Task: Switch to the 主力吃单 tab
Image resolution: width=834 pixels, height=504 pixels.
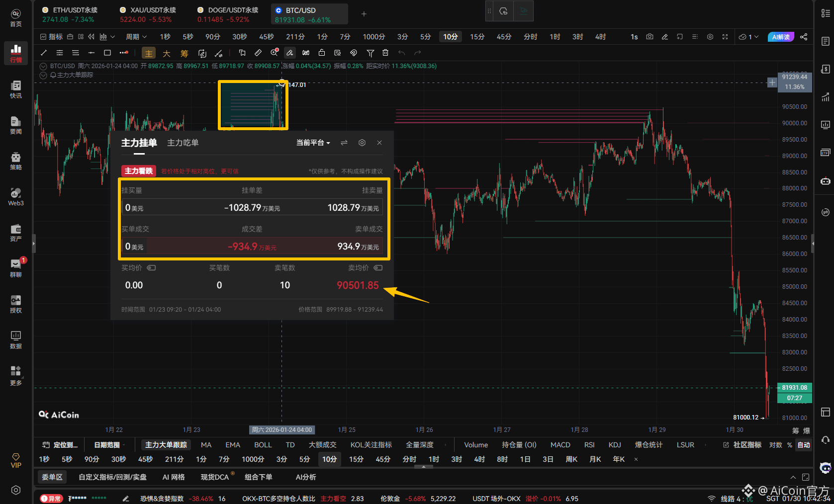Action: coord(183,143)
